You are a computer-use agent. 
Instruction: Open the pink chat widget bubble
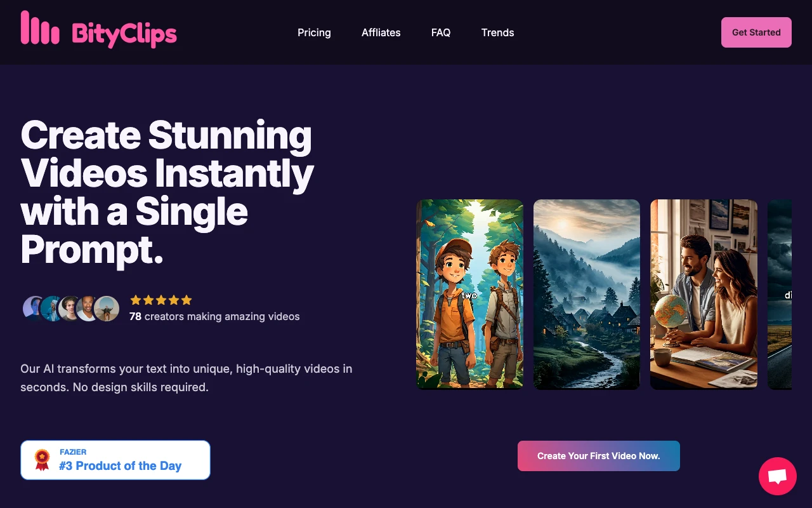point(777,476)
